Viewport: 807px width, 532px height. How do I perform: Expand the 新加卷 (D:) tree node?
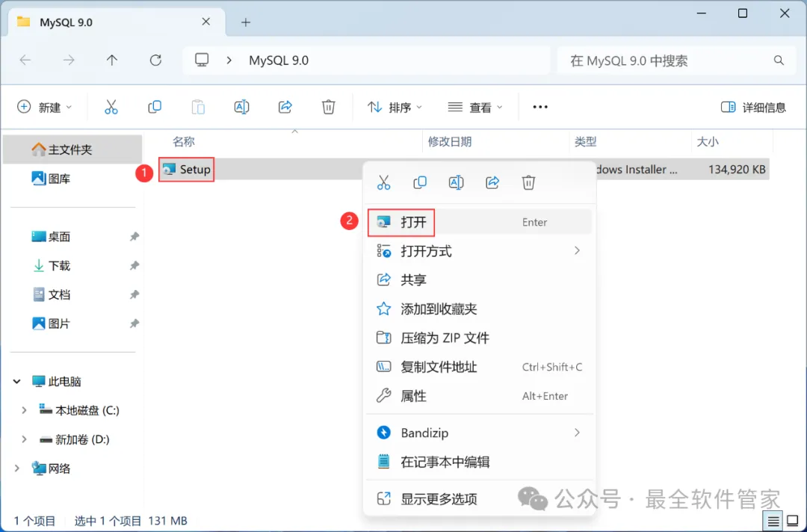pos(24,439)
